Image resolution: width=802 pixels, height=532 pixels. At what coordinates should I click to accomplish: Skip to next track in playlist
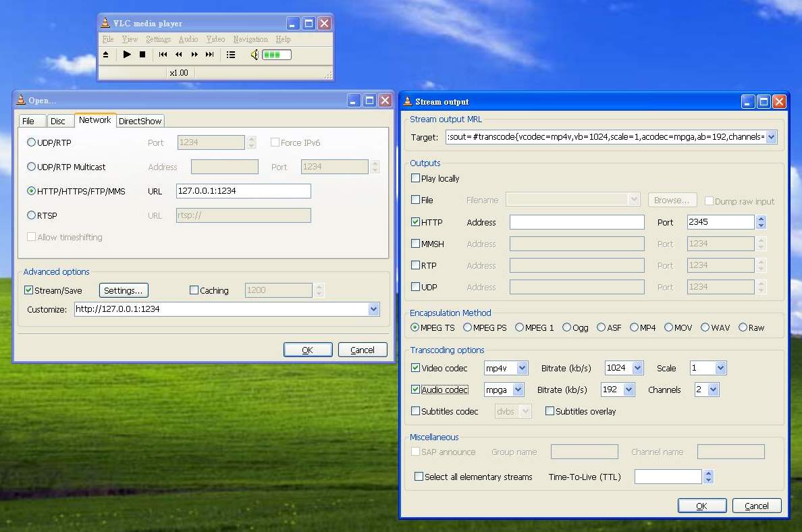point(210,55)
